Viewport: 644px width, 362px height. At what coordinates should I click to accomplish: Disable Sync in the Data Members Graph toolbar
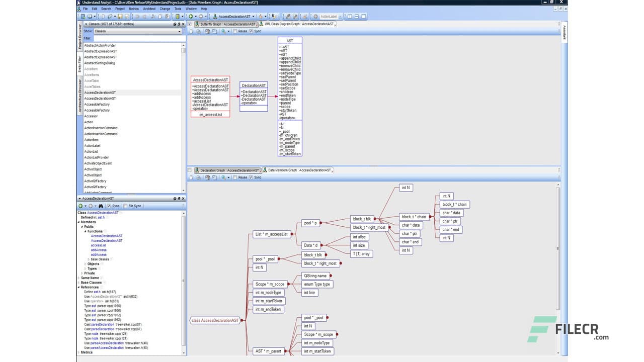(251, 177)
